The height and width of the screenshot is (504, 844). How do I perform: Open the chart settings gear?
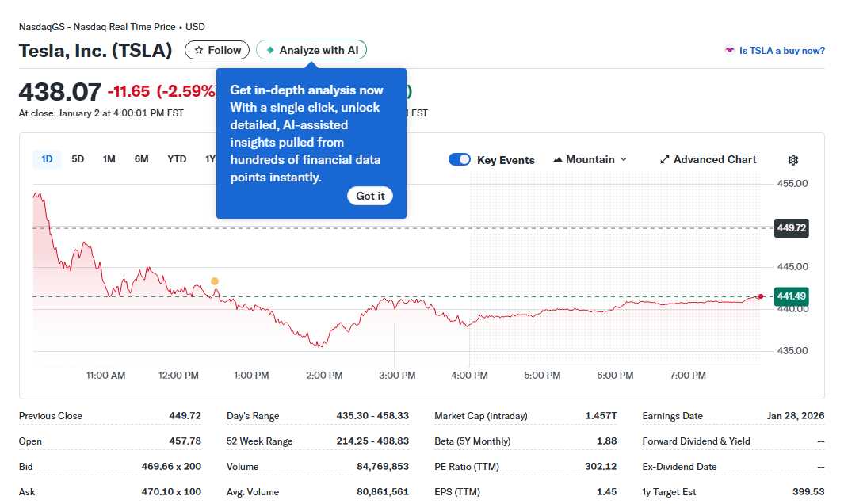(792, 159)
